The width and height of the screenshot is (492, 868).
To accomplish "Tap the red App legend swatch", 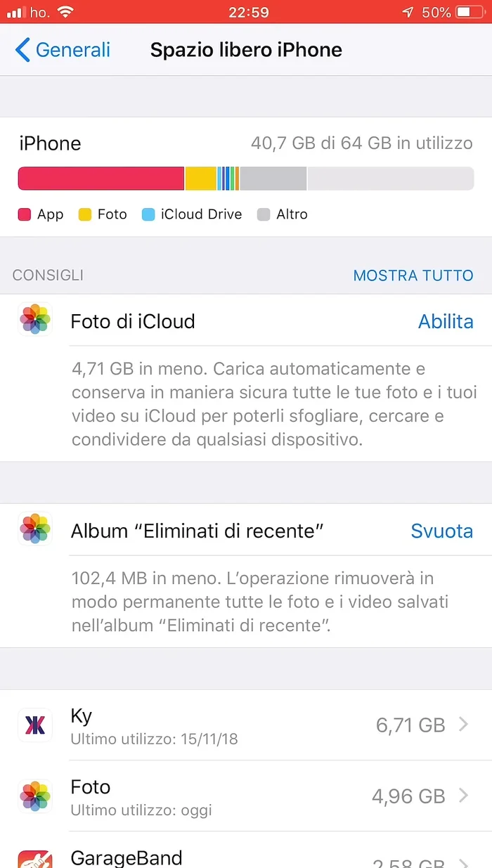I will pyautogui.click(x=22, y=214).
